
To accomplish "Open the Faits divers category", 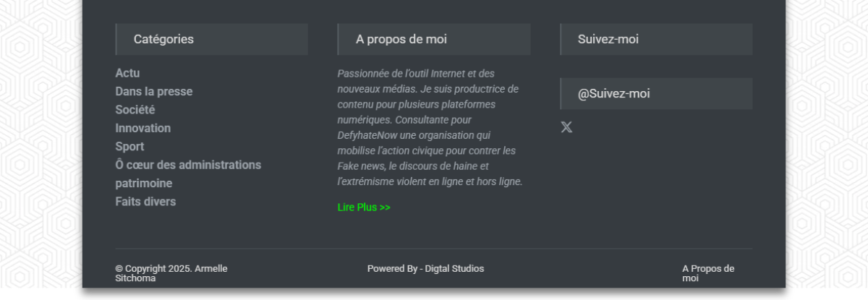I will [145, 202].
